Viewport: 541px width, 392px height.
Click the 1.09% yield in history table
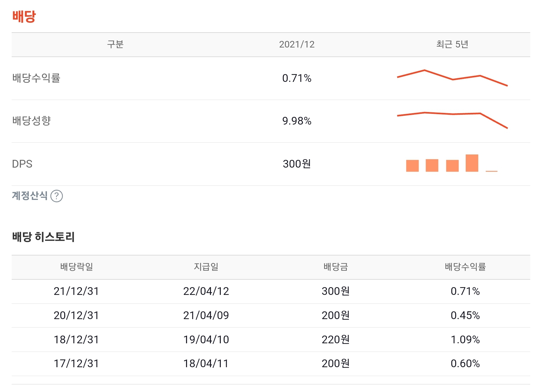[x=466, y=339]
